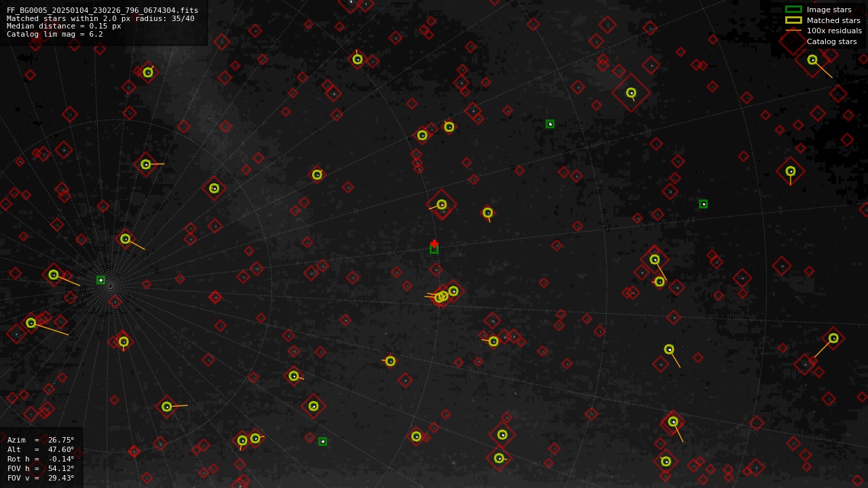Click the yellow Matched stars legend box
The width and height of the screenshot is (868, 488).
point(793,20)
